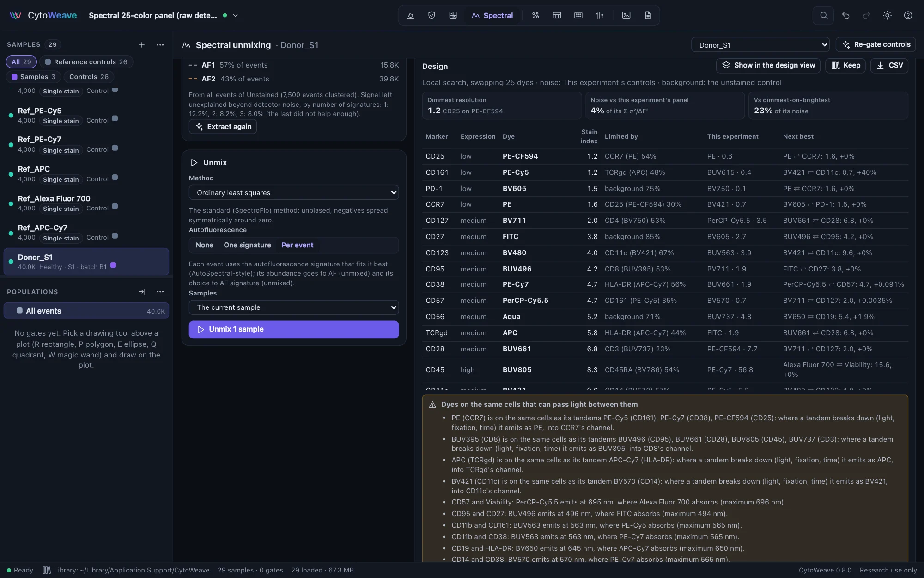924x578 pixels.
Task: Open the Samples panel more options menu
Action: coord(160,45)
